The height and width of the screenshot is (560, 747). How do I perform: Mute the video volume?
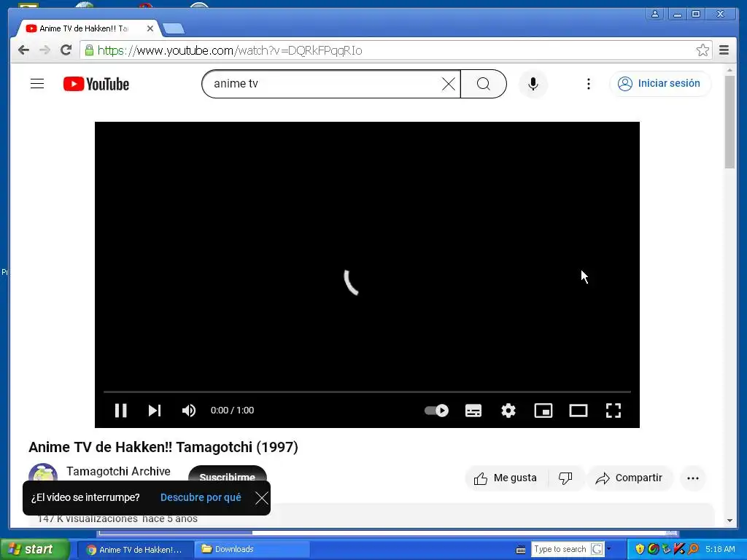(189, 411)
